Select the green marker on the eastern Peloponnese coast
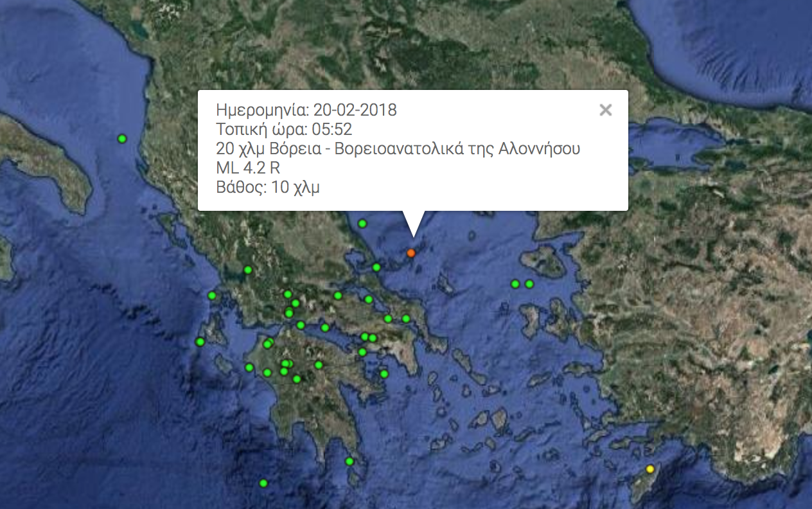This screenshot has width=812, height=509. pos(384,374)
